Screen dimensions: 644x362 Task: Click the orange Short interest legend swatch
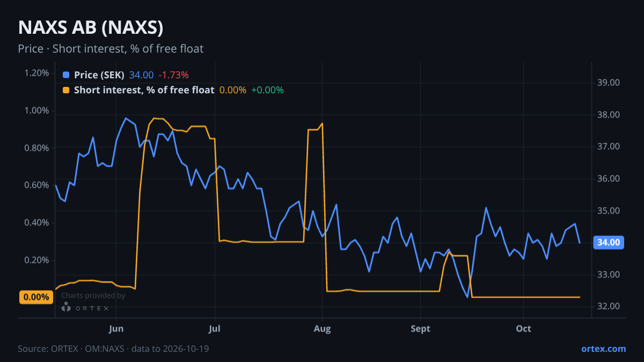pyautogui.click(x=66, y=90)
